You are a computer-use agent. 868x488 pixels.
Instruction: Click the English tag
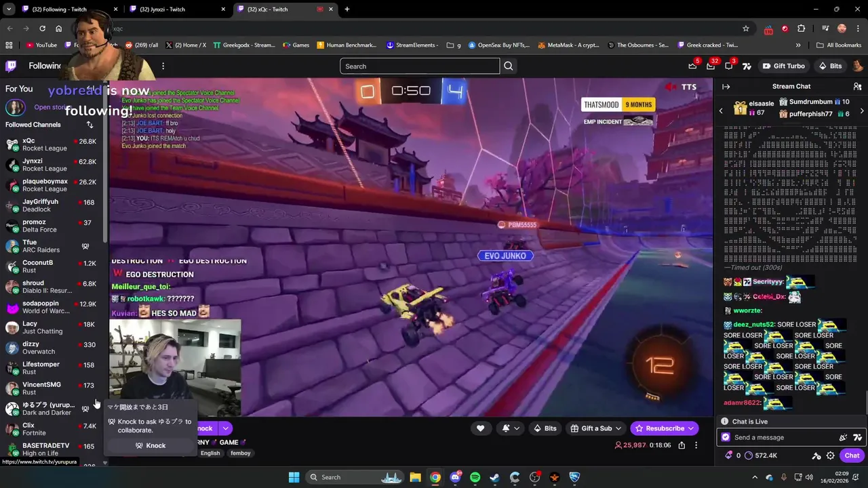[210, 453]
